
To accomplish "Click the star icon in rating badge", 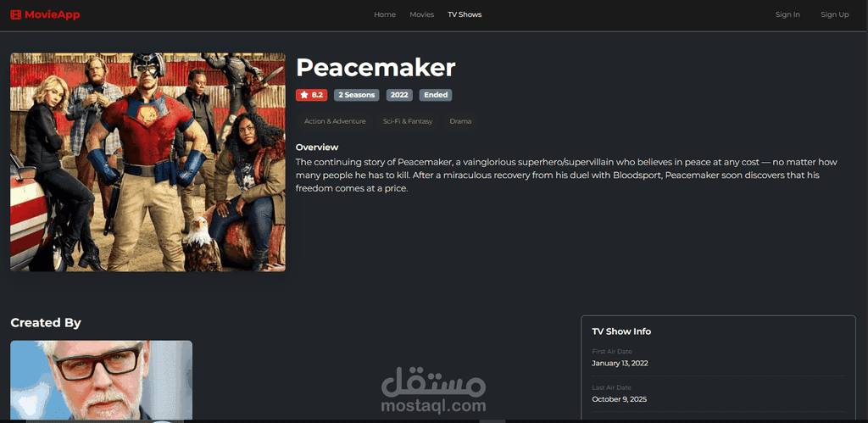I will click(304, 95).
